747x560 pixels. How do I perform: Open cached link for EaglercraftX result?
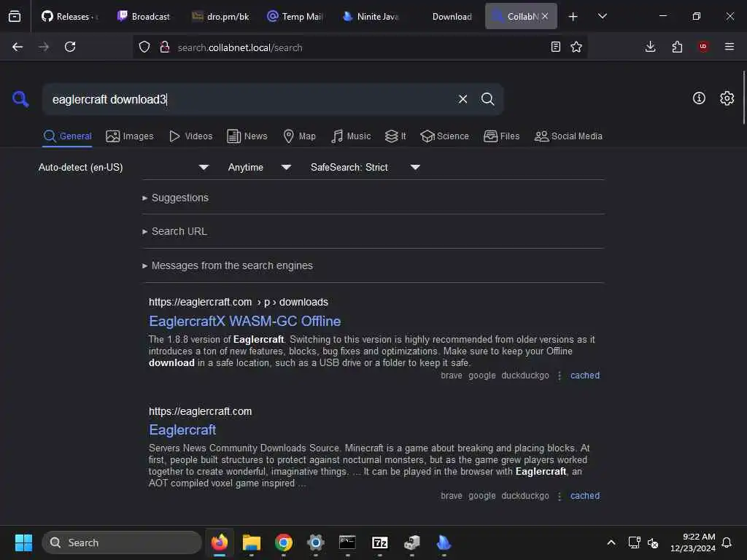click(584, 376)
